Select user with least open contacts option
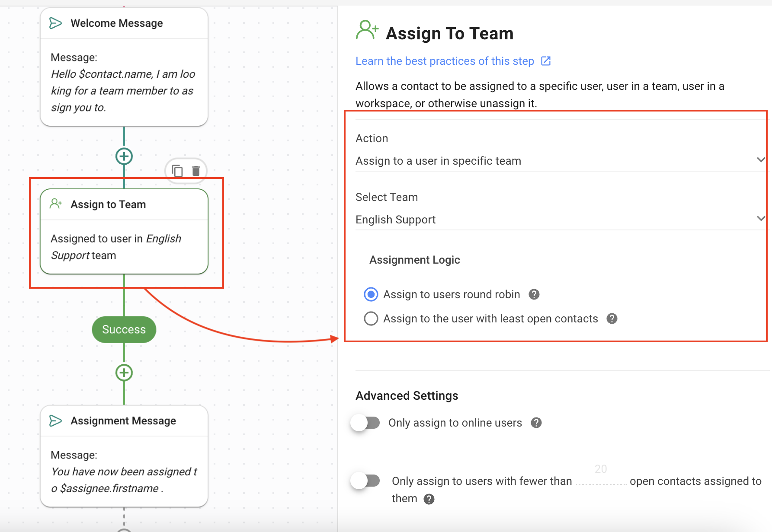Screen dimensions: 772x532 click(371, 319)
